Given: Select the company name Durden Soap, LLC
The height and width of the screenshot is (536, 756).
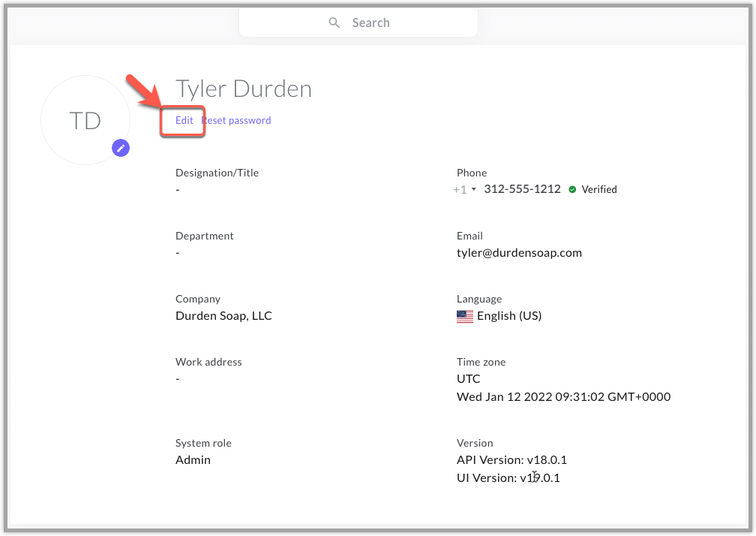Looking at the screenshot, I should click(223, 315).
